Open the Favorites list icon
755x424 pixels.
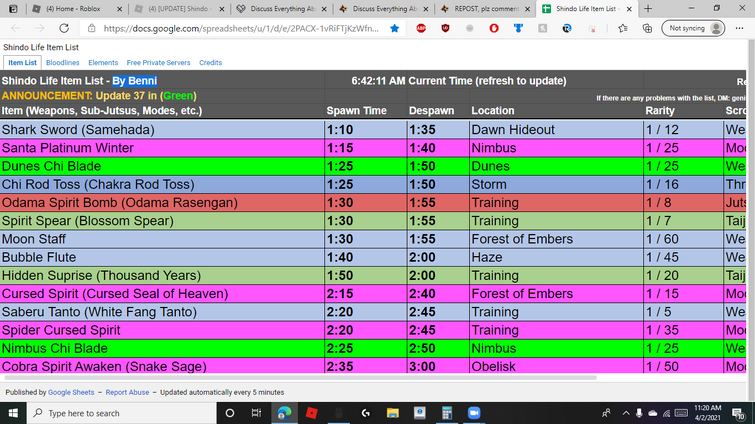(623, 28)
